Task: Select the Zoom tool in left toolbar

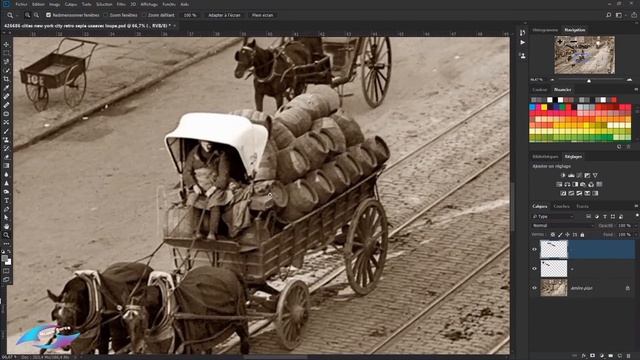Action: click(6, 235)
